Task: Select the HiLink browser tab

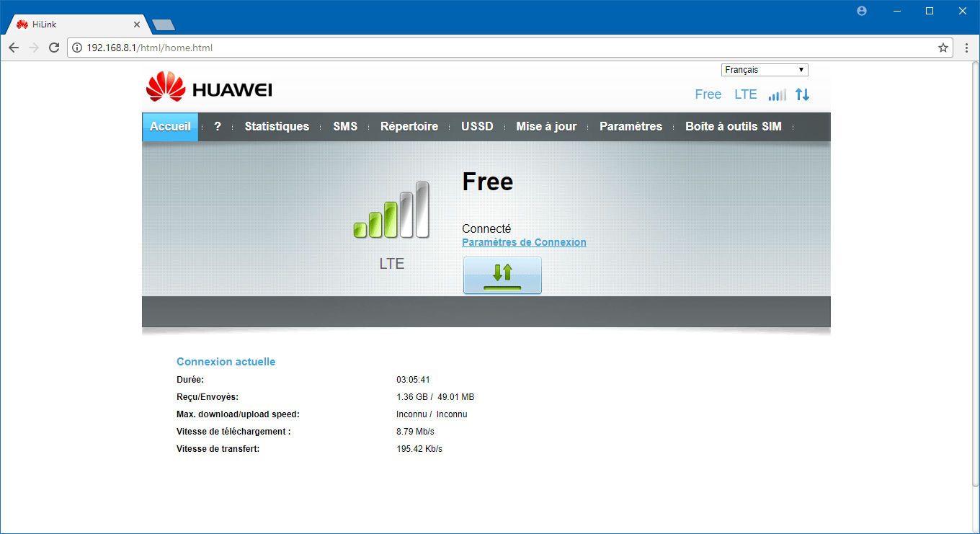Action: click(77, 25)
